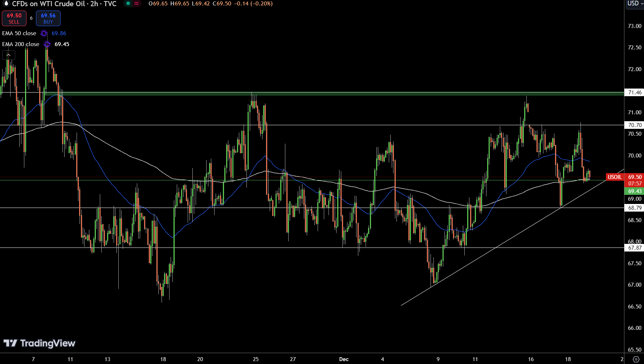Click the low value L69.42 in header
Image resolution: width=644 pixels, height=364 pixels.
tap(201, 4)
